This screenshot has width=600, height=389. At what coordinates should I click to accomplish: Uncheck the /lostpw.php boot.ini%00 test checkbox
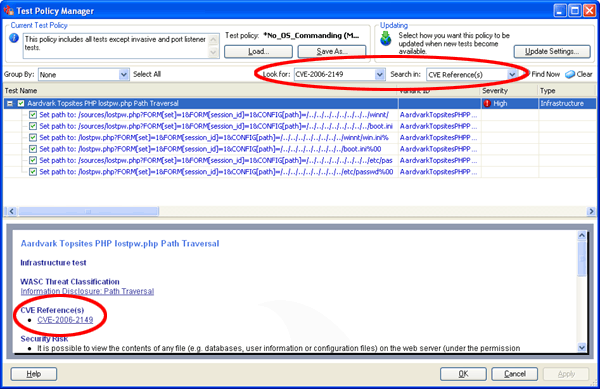(33, 149)
